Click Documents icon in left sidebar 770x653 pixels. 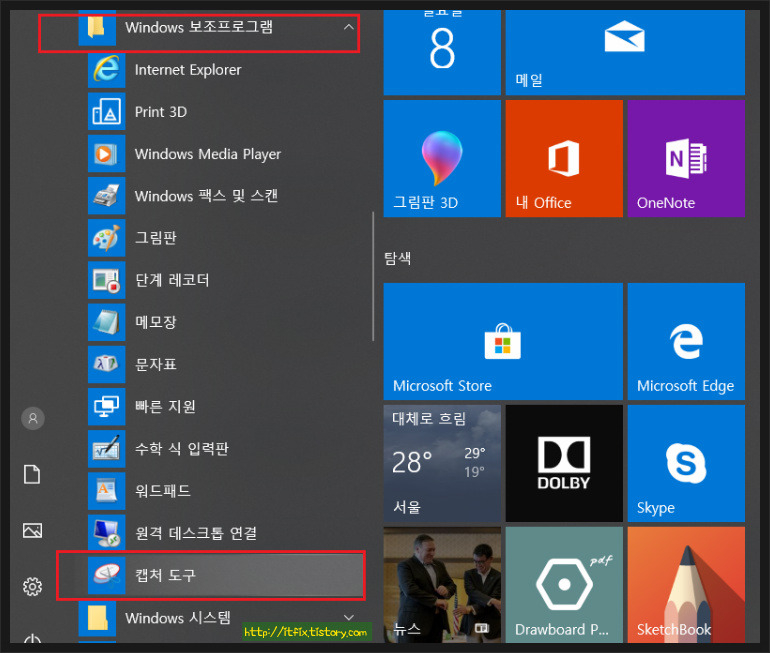pyautogui.click(x=32, y=474)
